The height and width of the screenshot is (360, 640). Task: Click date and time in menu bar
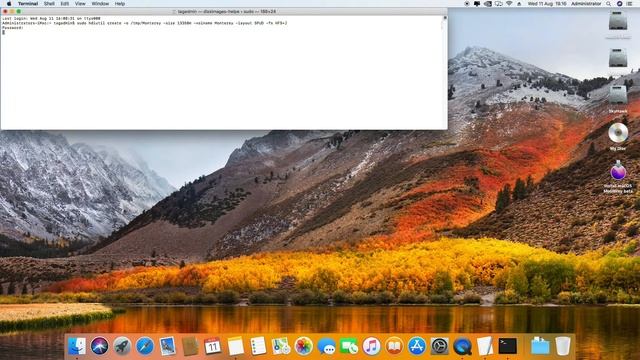[547, 4]
